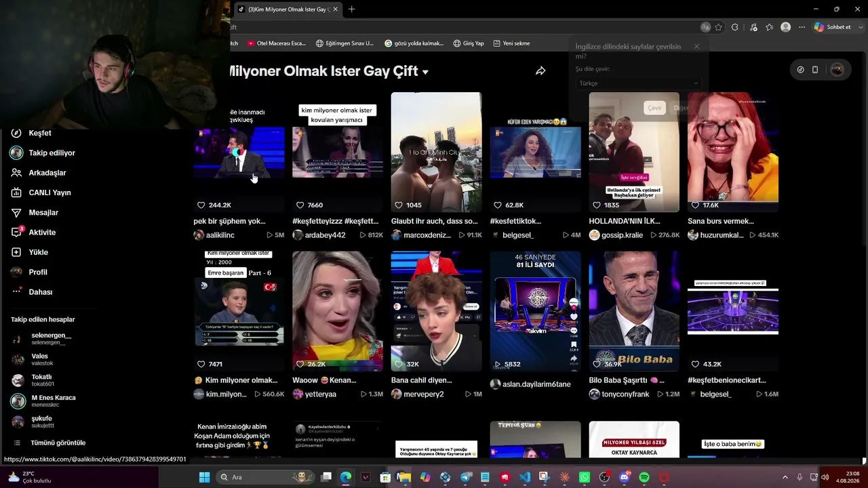
Task: Play aalikilinc video with 244.2K likes
Action: [x=239, y=152]
